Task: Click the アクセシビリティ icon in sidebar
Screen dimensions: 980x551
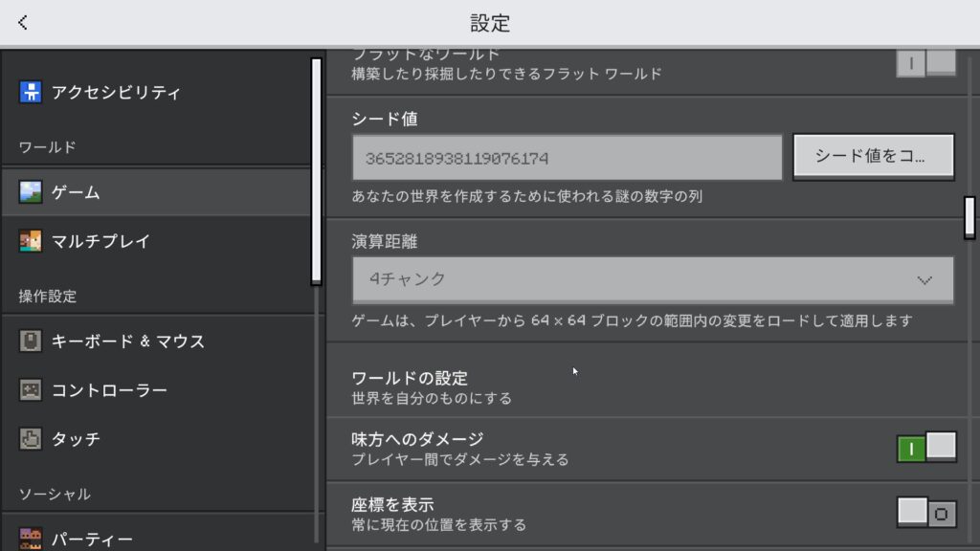Action: [30, 92]
